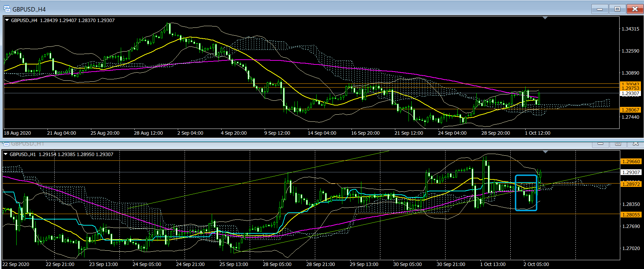Click the 14 Sep 04:00 time label
Image resolution: width=644 pixels, height=269 pixels.
[322, 133]
